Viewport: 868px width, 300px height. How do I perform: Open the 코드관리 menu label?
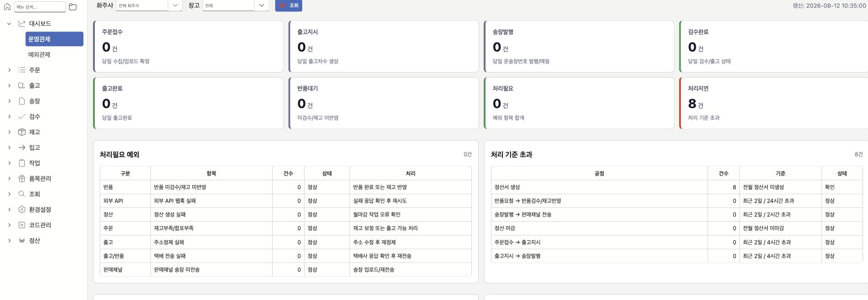pyautogui.click(x=40, y=225)
